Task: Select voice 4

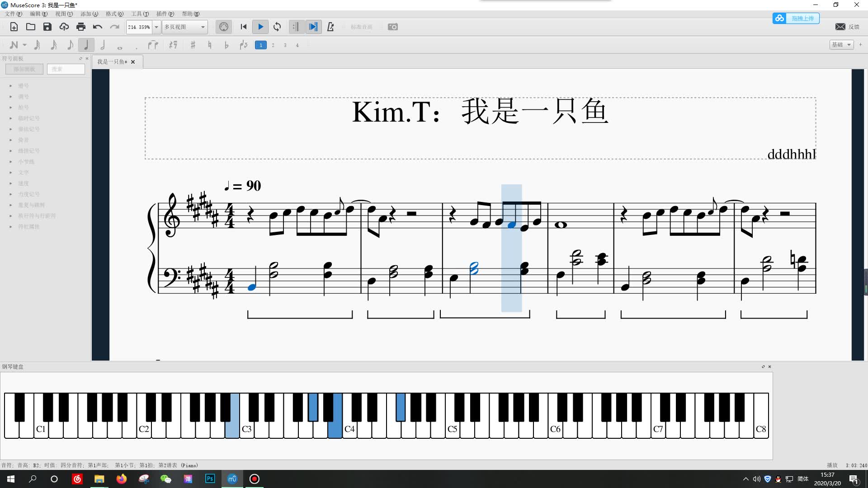Action: pyautogui.click(x=297, y=45)
